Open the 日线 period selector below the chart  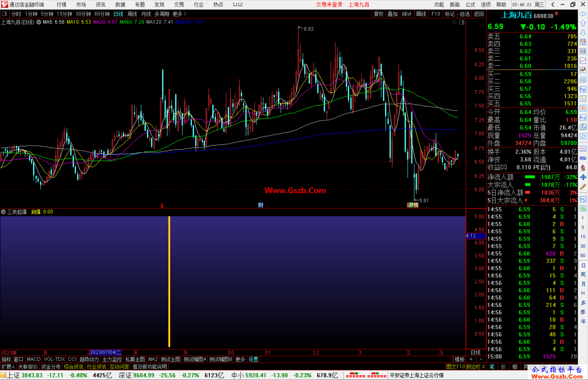pyautogui.click(x=476, y=352)
